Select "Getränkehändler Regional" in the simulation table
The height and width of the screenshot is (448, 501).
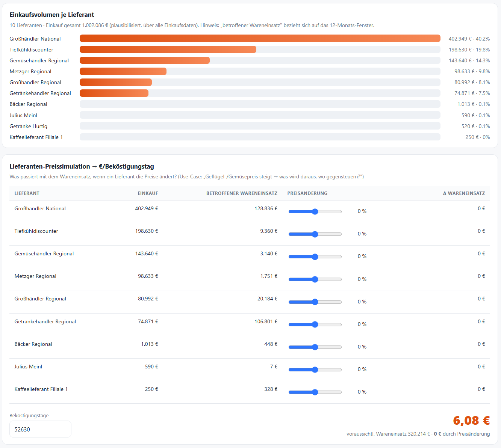pyautogui.click(x=45, y=321)
